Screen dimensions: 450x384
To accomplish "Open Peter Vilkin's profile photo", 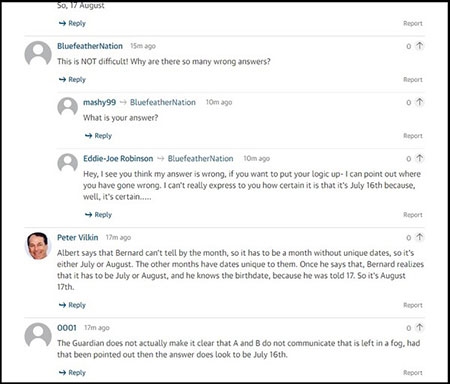I will click(x=38, y=246).
